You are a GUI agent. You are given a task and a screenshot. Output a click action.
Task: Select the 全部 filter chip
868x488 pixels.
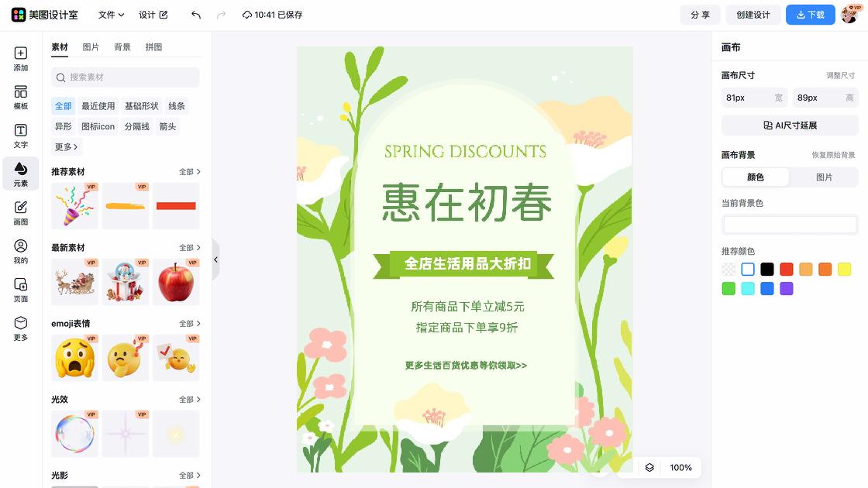click(63, 105)
